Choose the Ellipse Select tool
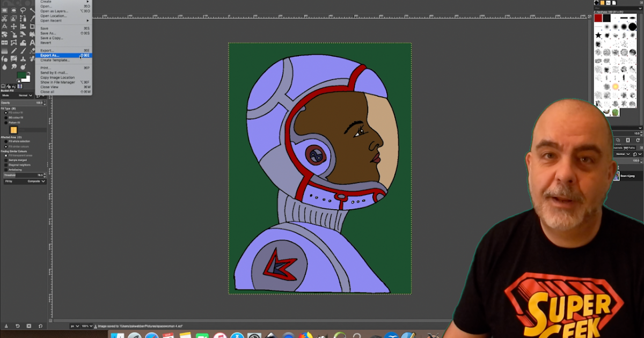This screenshot has width=644, height=338. pos(13,10)
